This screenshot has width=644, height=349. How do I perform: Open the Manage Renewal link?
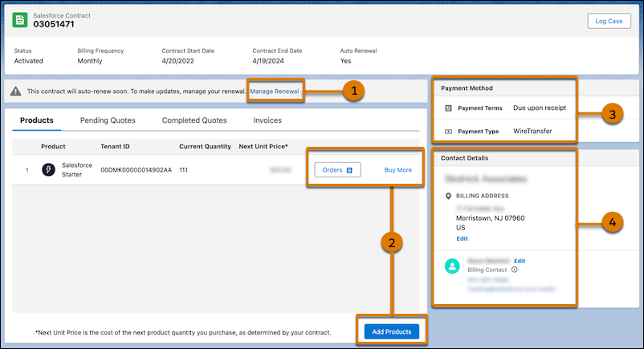(x=275, y=91)
